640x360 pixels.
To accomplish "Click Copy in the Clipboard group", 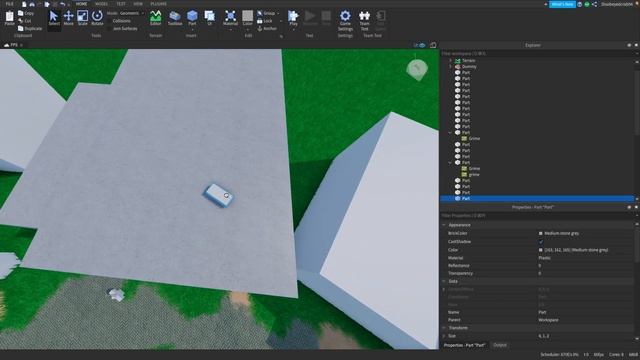I will point(26,13).
